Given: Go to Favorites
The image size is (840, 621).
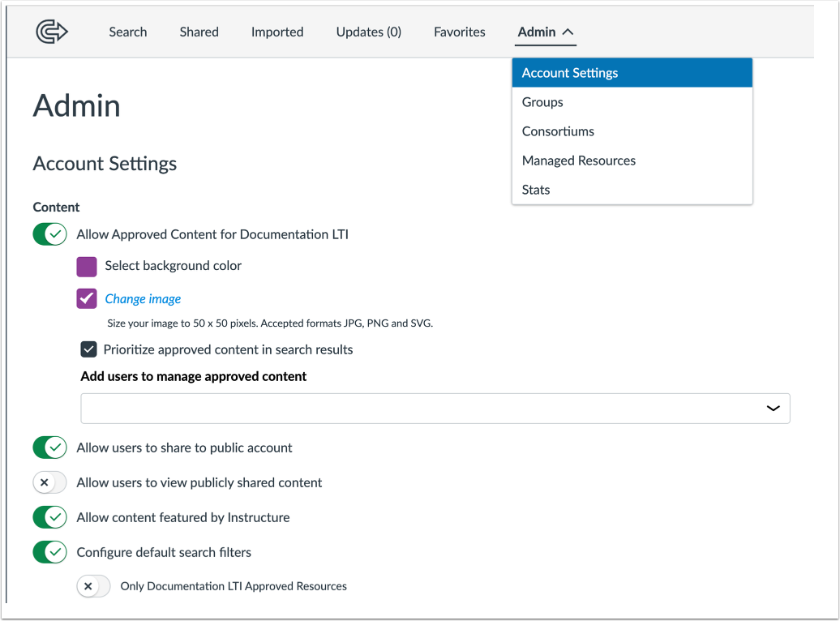Looking at the screenshot, I should click(459, 32).
